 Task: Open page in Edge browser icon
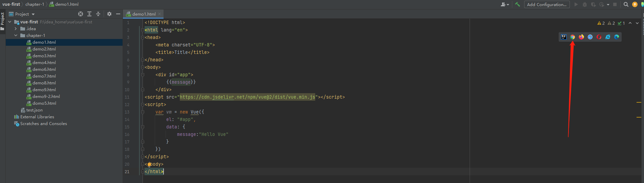coord(617,37)
